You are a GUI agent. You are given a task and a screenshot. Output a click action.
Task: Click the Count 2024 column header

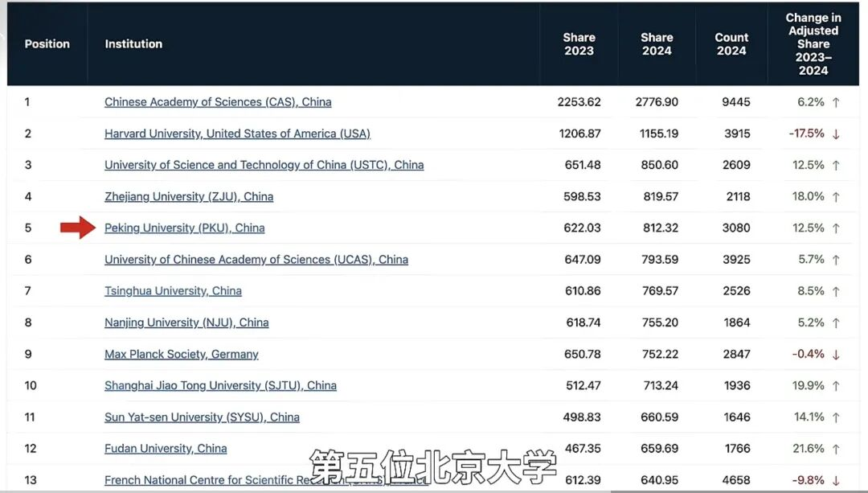[x=731, y=44]
